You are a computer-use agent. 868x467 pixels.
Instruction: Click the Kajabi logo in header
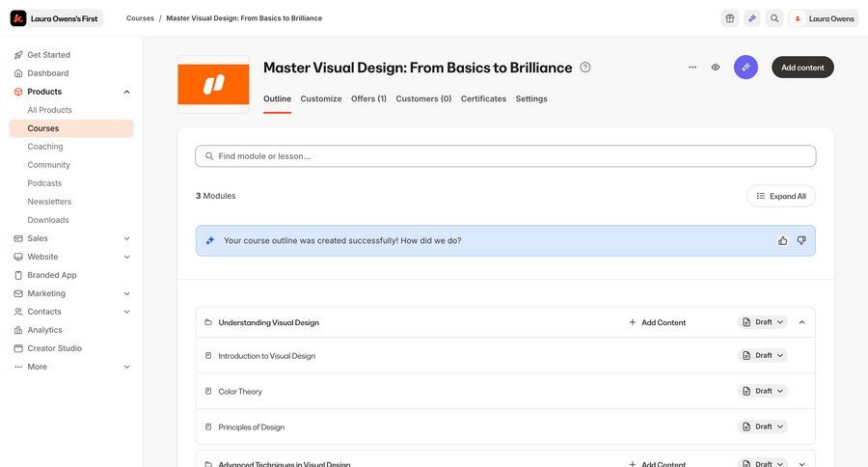coord(18,18)
